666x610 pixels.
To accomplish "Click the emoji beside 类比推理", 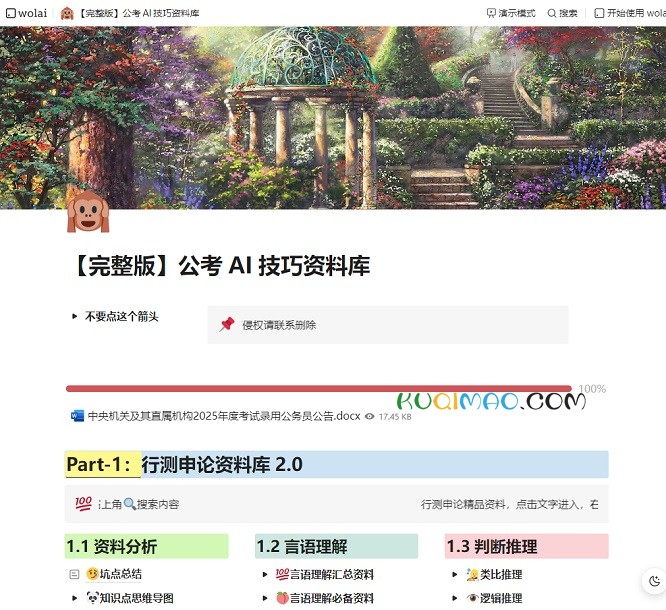I will pyautogui.click(x=472, y=574).
